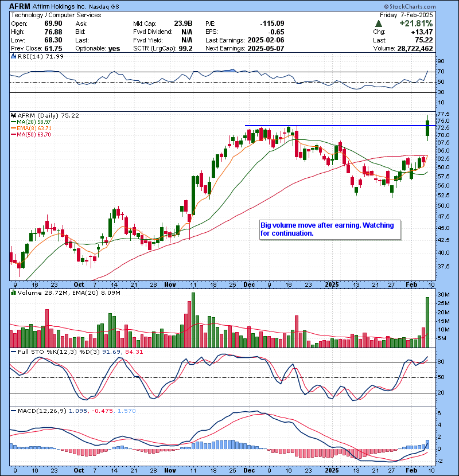
Task: Click the AFRM (Daily) 75.22 price label
Action: (48, 116)
